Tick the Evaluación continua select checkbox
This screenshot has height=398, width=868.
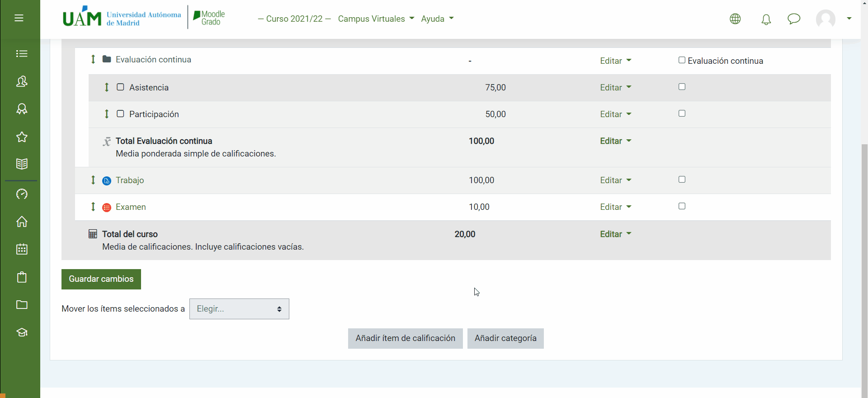point(682,60)
